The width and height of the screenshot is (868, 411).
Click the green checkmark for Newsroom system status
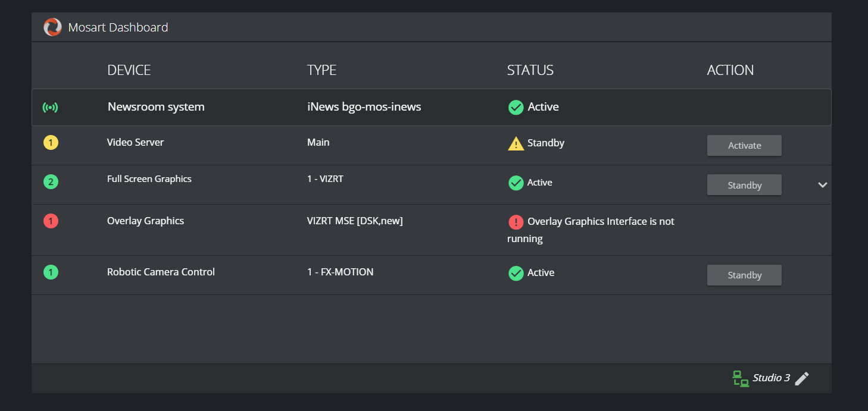516,107
